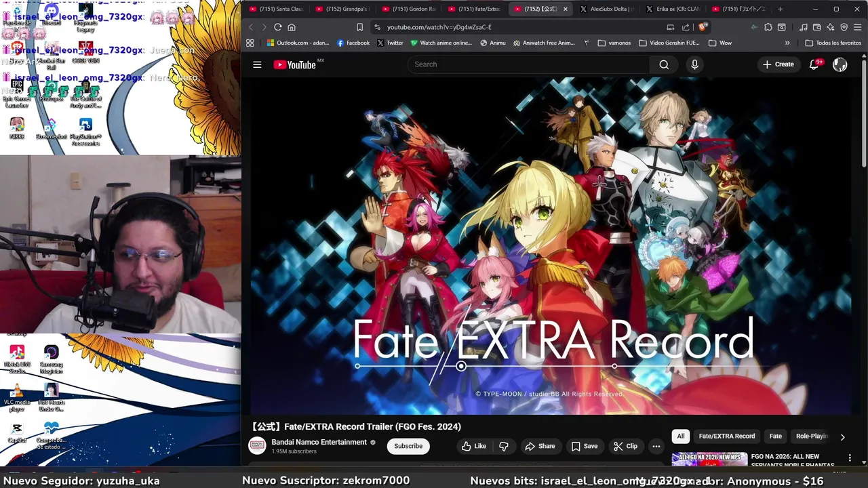Switch to AlexSubx Delta X tab
This screenshot has height=488, width=868.
click(x=608, y=9)
